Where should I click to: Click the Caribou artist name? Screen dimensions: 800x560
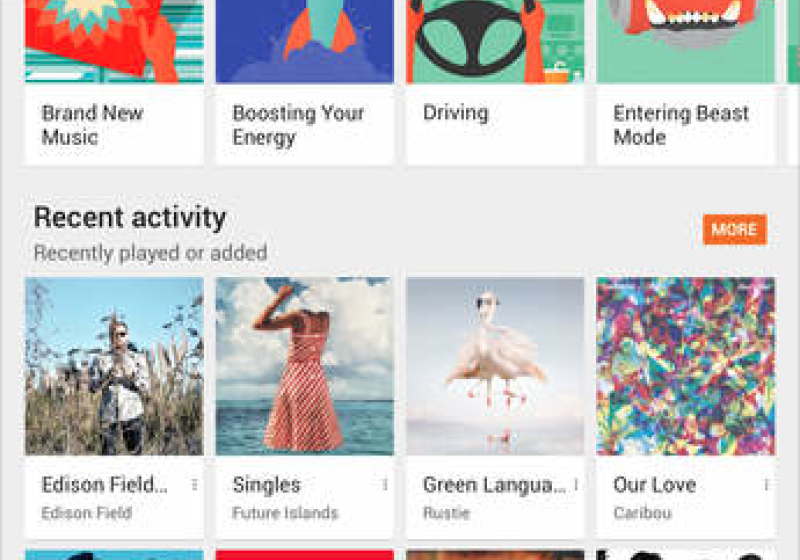click(640, 513)
